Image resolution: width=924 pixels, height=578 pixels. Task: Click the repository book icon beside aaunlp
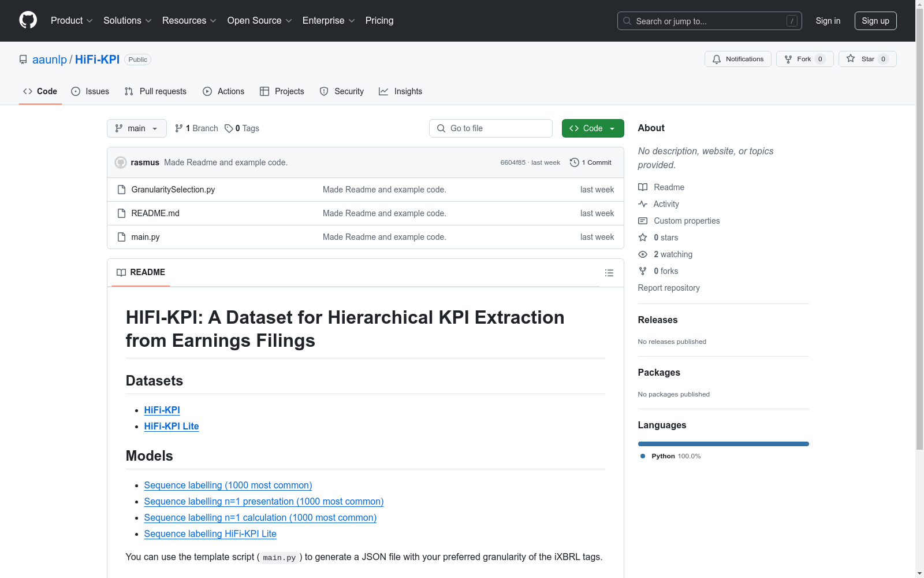tap(23, 60)
